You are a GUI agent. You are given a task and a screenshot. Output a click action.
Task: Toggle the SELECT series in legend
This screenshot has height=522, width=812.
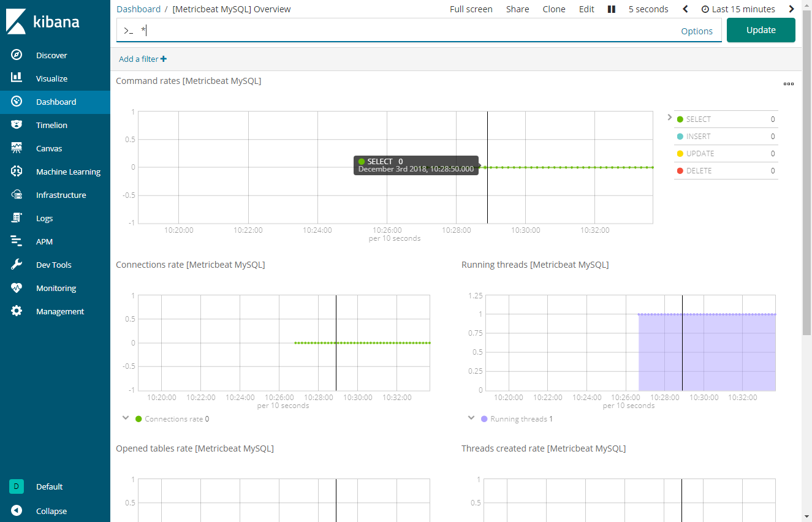[726, 119]
